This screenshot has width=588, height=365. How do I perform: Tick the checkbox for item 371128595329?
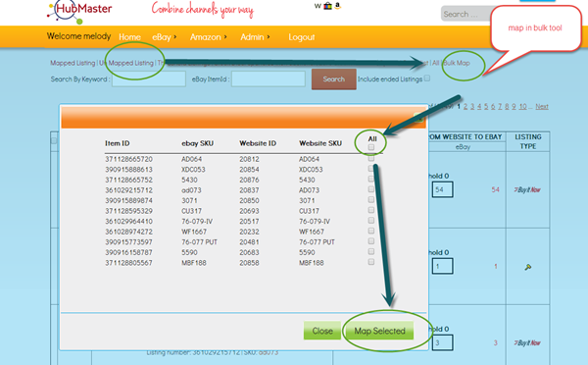click(x=371, y=210)
